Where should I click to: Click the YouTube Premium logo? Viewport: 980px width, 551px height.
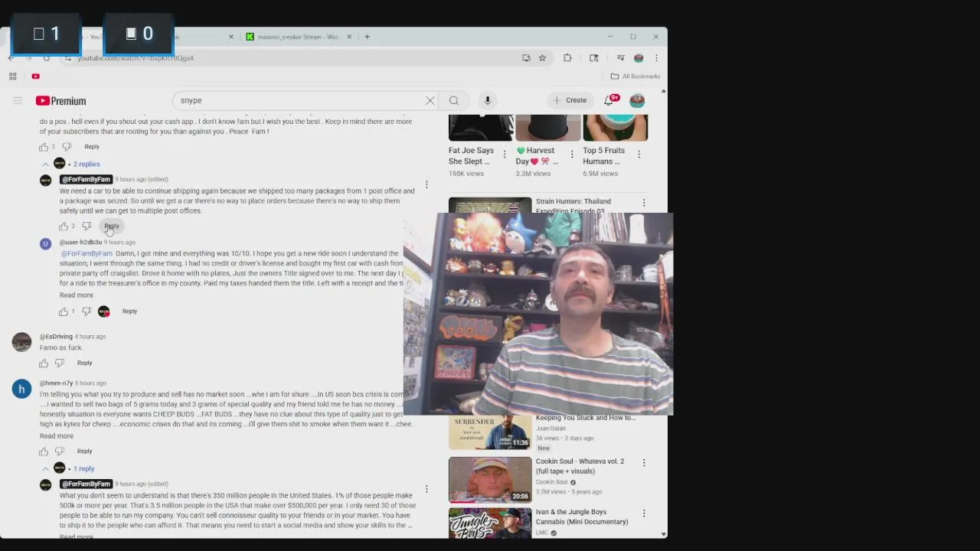(60, 100)
